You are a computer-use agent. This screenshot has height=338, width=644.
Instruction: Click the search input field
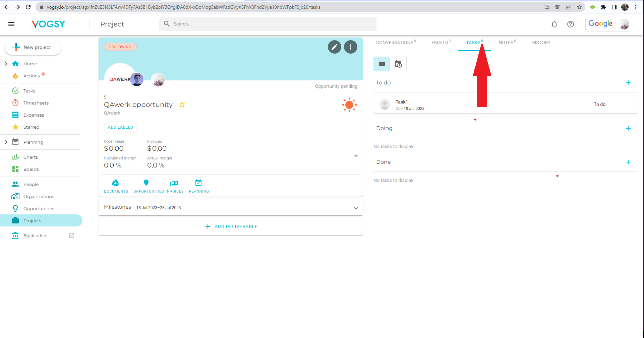coord(268,24)
